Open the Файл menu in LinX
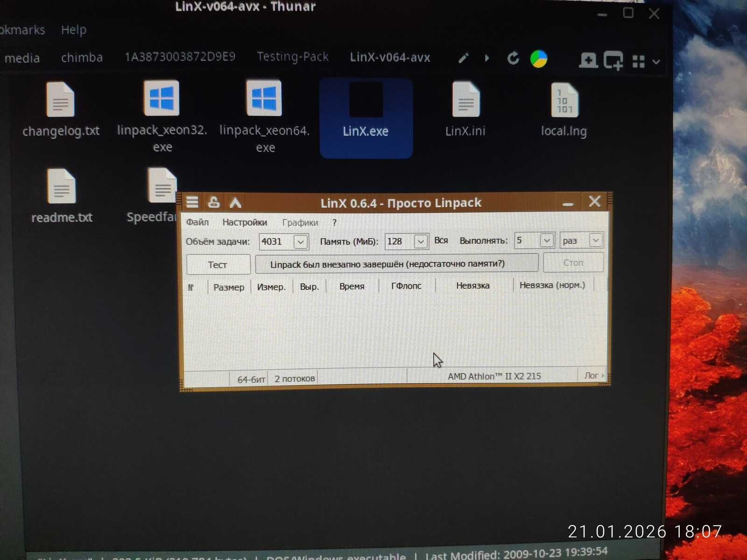The width and height of the screenshot is (747, 560). 197,222
